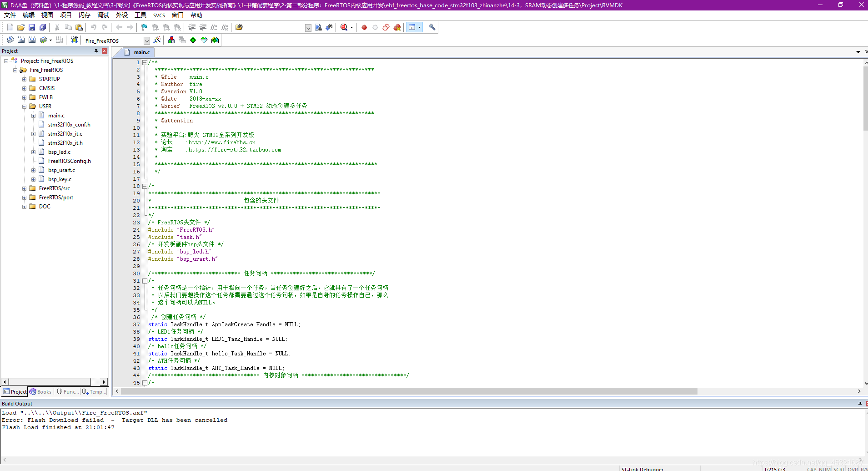Open Manage Run-Time Environment green diamond icon
The image size is (868, 471).
tap(193, 40)
